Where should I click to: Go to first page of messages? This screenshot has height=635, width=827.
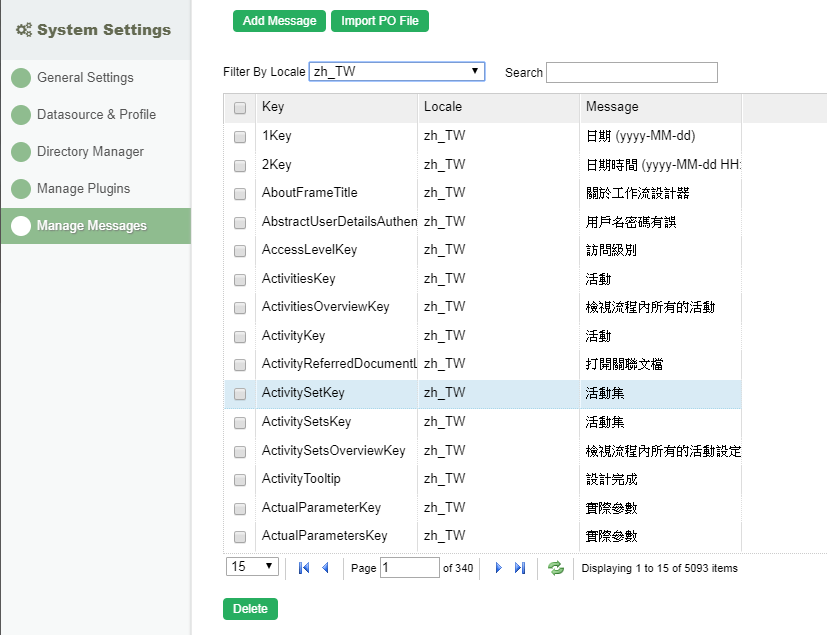click(x=304, y=568)
